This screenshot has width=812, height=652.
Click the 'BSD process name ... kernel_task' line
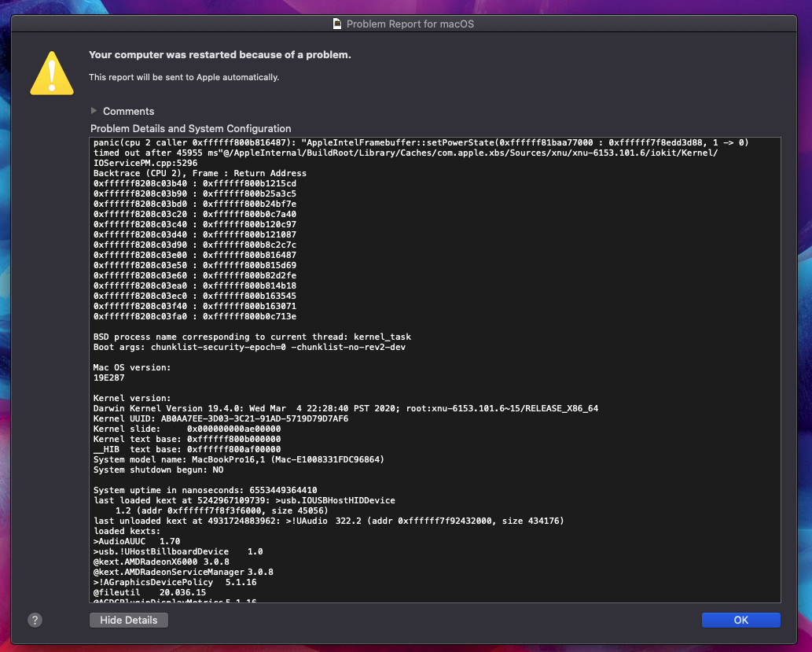coord(252,337)
